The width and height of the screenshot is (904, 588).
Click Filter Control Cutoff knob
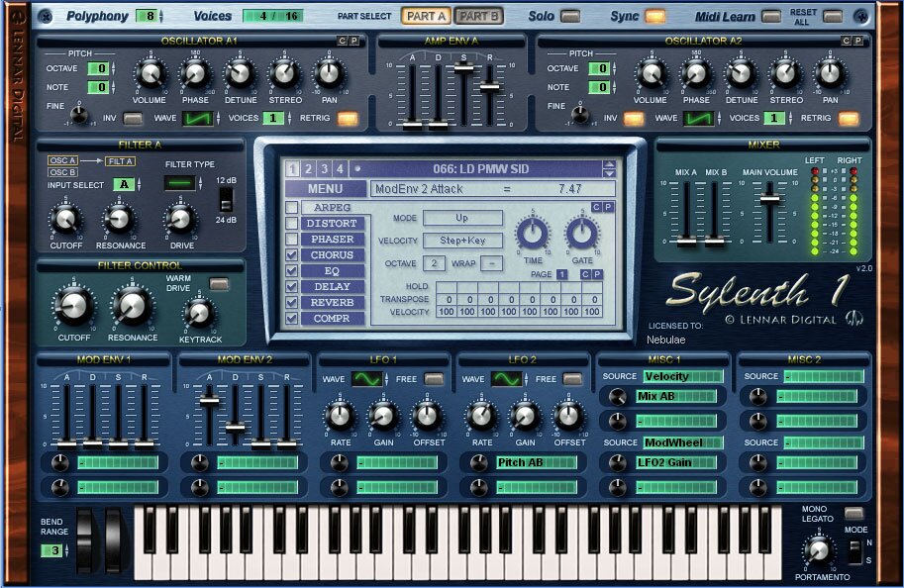[74, 306]
